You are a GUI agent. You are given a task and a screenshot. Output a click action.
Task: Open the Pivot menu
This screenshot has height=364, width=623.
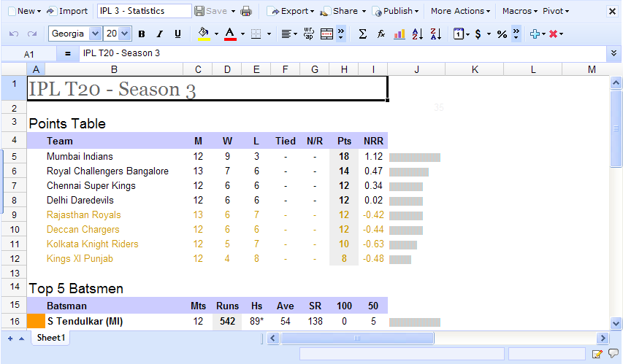point(556,11)
